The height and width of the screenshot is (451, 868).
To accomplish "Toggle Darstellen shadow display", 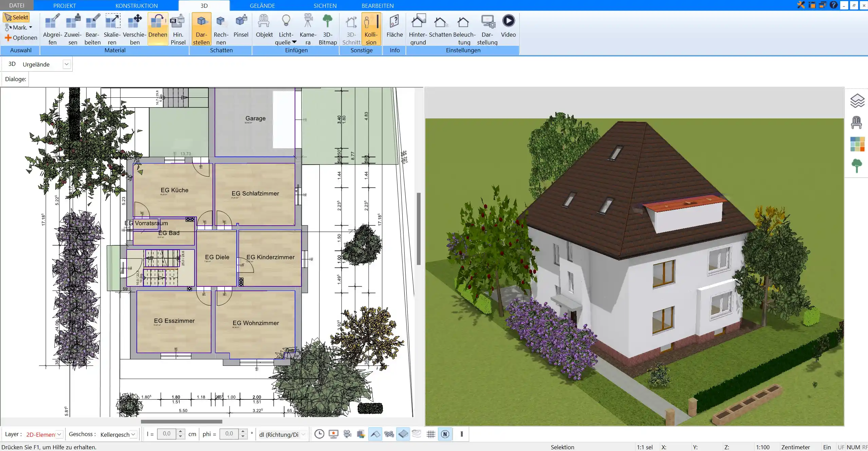I will (201, 29).
